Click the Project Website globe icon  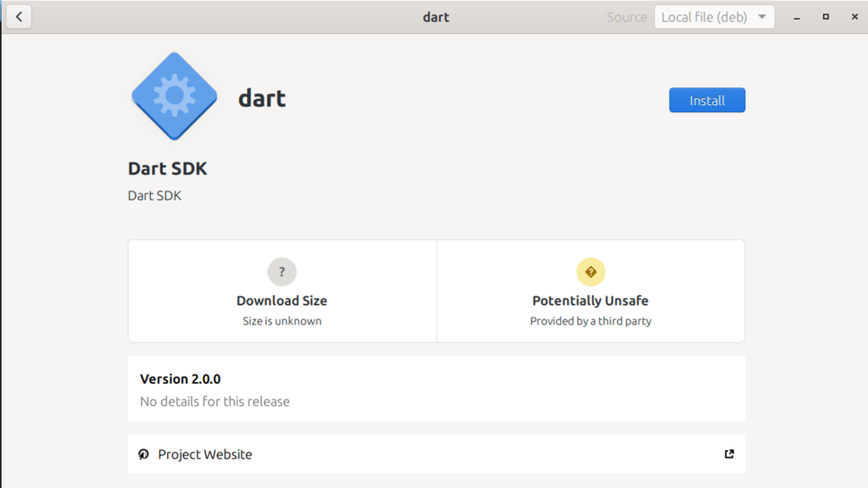(x=143, y=454)
